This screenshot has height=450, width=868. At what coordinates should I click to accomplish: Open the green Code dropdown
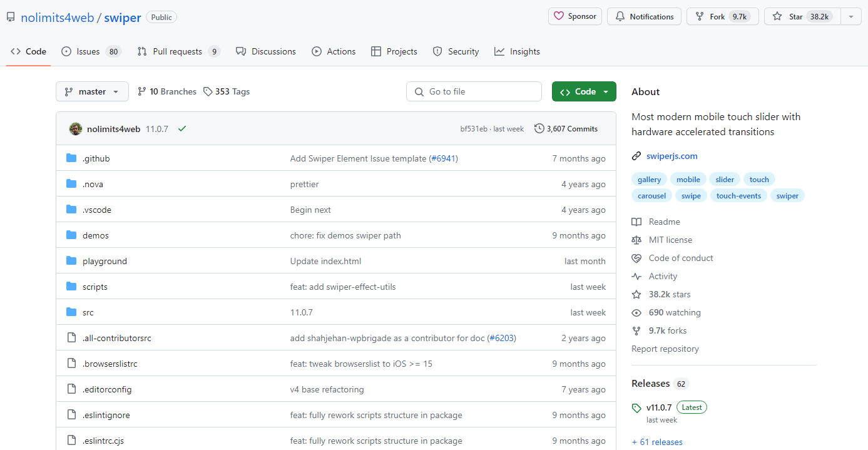point(583,91)
